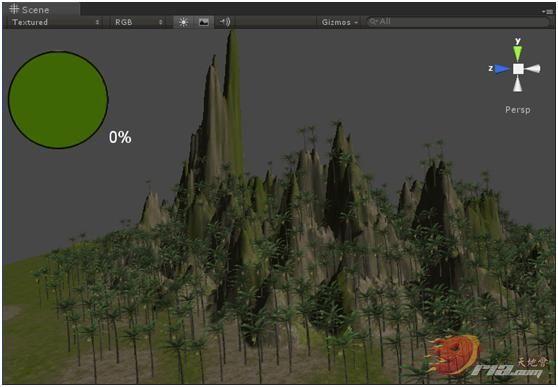Toggle scene lighting with the sun icon
Viewport: 558px width, 387px height.
(x=183, y=22)
